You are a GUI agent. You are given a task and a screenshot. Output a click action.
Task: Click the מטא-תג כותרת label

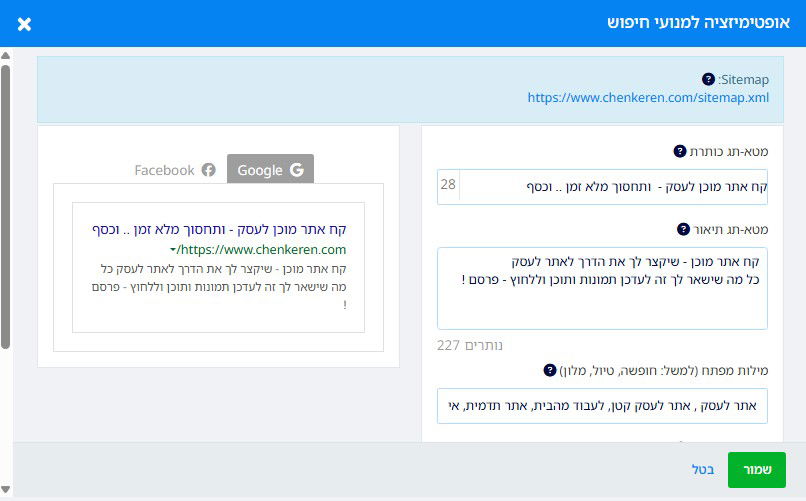729,152
